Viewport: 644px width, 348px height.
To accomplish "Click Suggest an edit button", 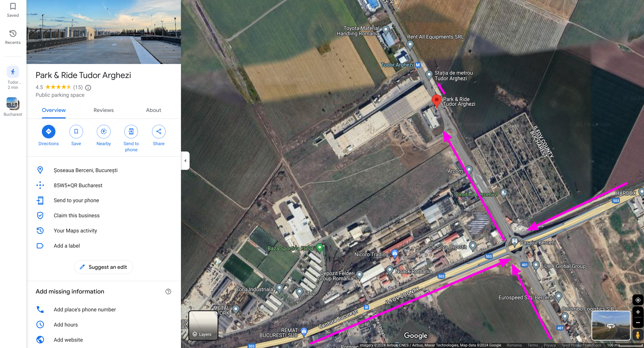I will 104,267.
